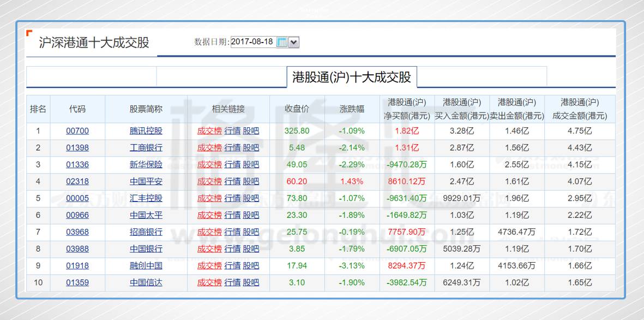The image size is (644, 320).
Task: Open 中国银行 stock name link
Action: pyautogui.click(x=146, y=249)
